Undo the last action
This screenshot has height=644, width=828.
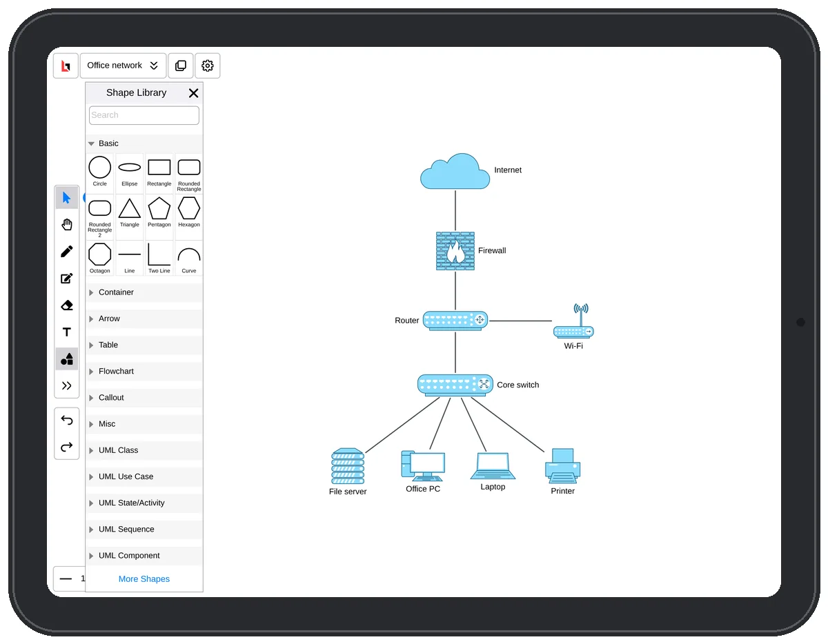[66, 420]
